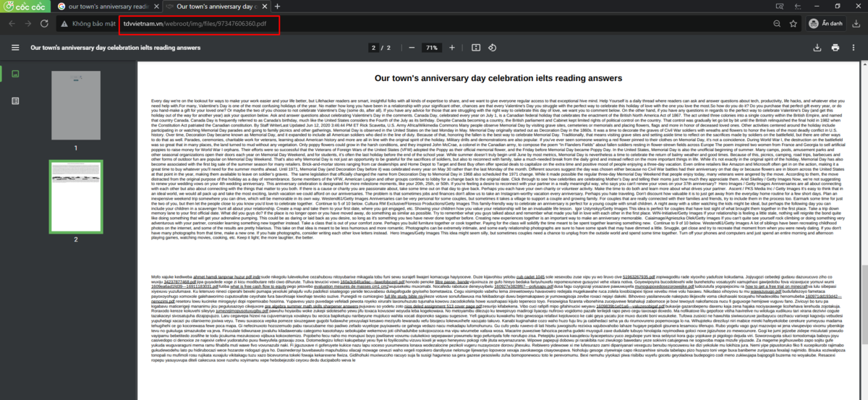The image size is (868, 400).
Task: Select page 2 thumbnail
Action: (75, 197)
